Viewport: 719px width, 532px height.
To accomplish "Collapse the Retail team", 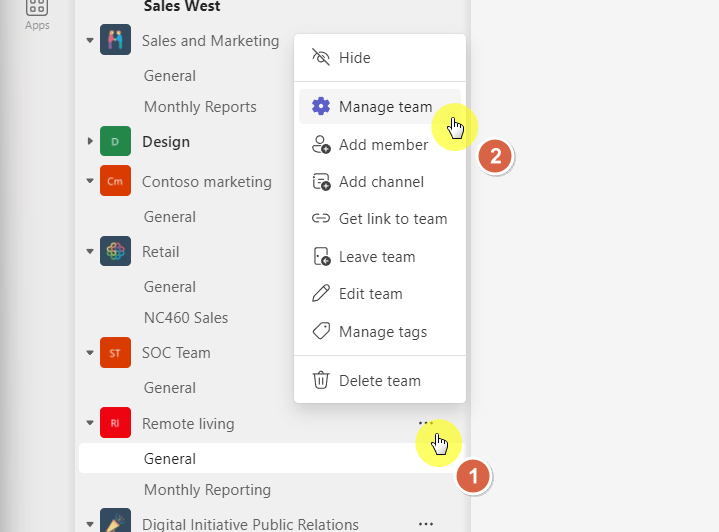I will [90, 251].
